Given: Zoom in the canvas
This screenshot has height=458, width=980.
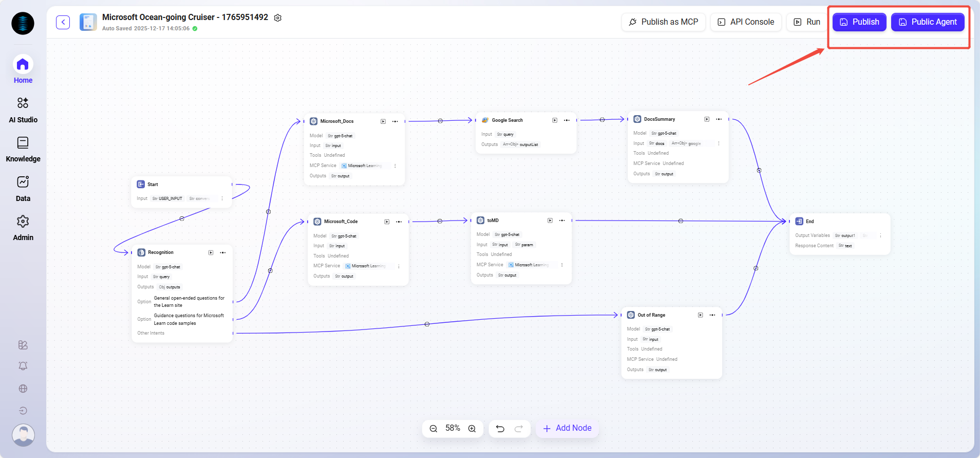Looking at the screenshot, I should [x=472, y=429].
